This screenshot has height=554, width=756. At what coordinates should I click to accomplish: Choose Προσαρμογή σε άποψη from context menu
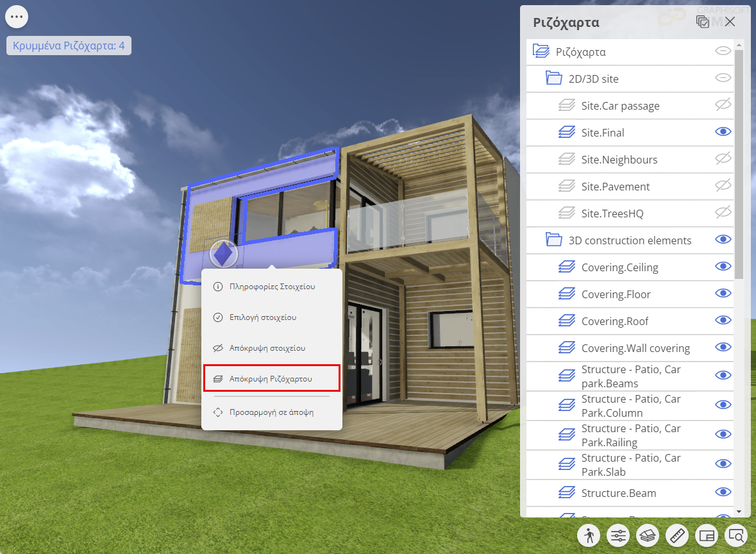272,412
